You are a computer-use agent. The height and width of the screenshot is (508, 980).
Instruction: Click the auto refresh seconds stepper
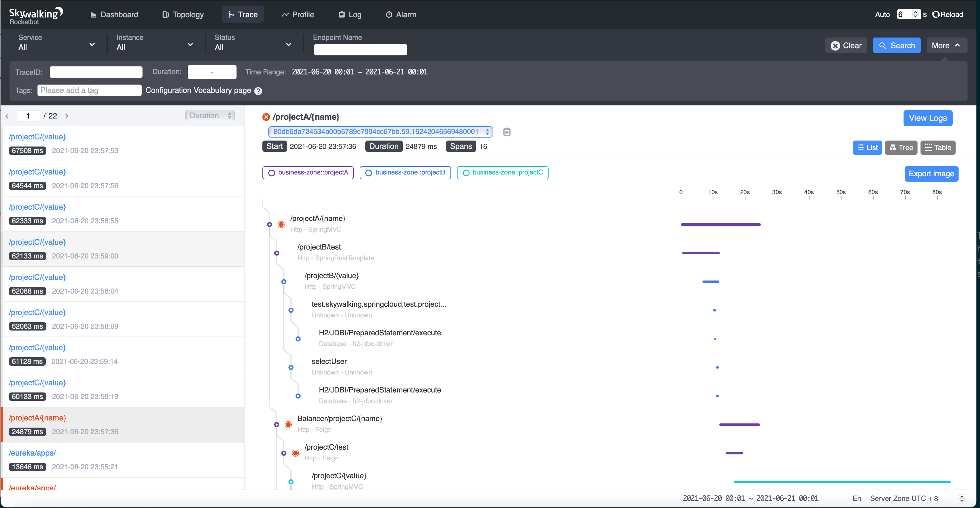pyautogui.click(x=915, y=15)
